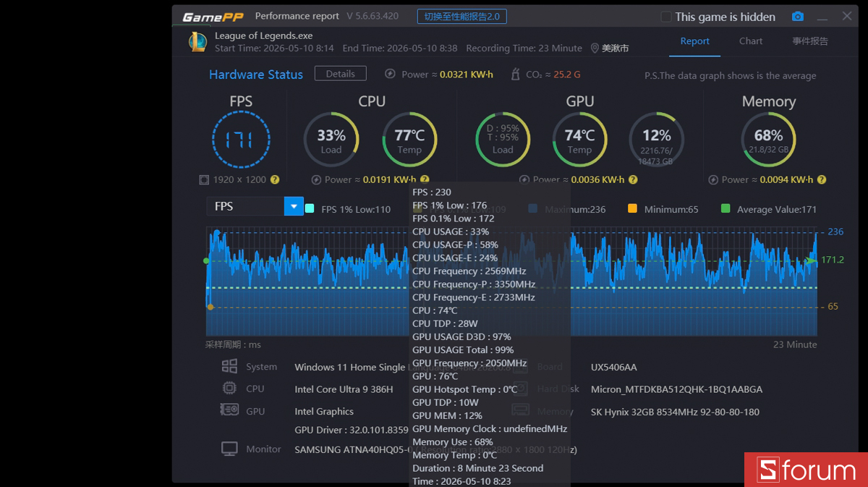Click the resolution monitor icon under FPS
Image resolution: width=868 pixels, height=487 pixels.
coord(204,179)
